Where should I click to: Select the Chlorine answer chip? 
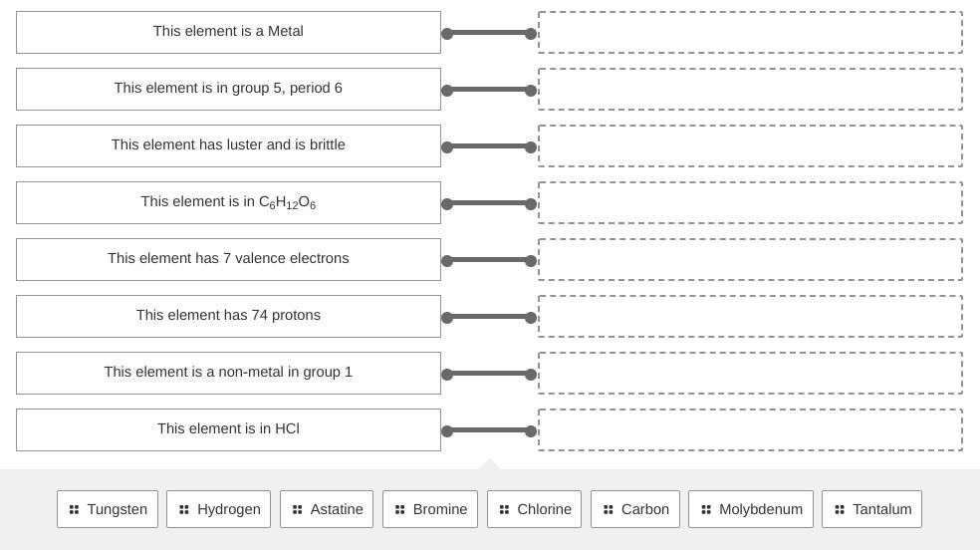coord(534,509)
